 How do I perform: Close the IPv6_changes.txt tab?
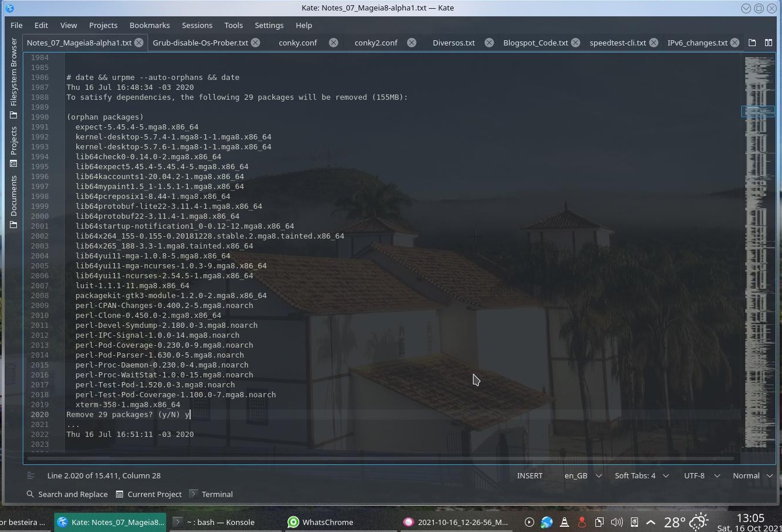click(x=735, y=43)
